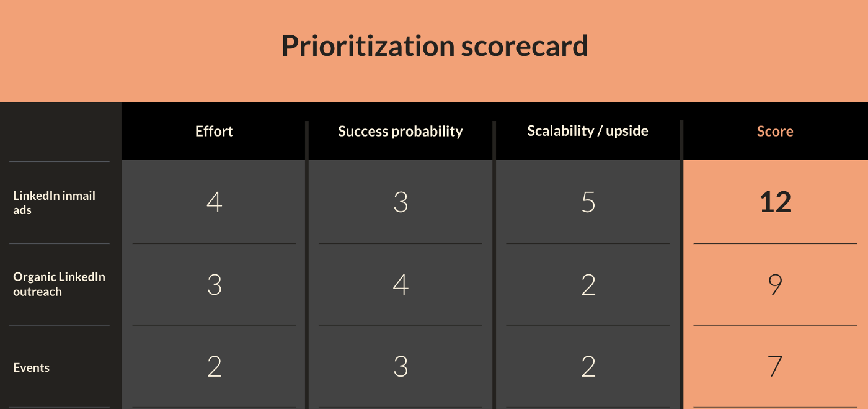The height and width of the screenshot is (409, 868).
Task: Select Success probability value for Organic LinkedIn outreach
Action: click(x=401, y=284)
